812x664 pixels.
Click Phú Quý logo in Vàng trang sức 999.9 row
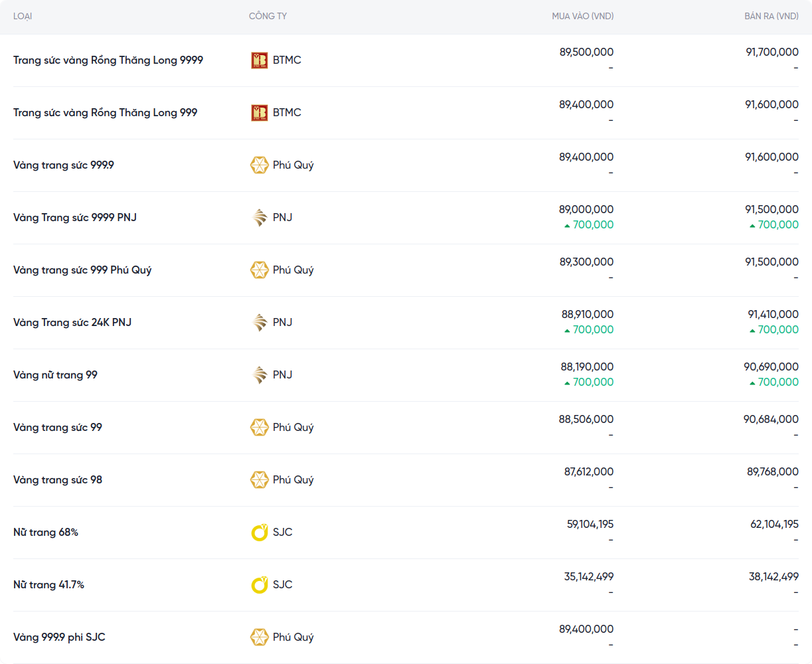point(259,165)
